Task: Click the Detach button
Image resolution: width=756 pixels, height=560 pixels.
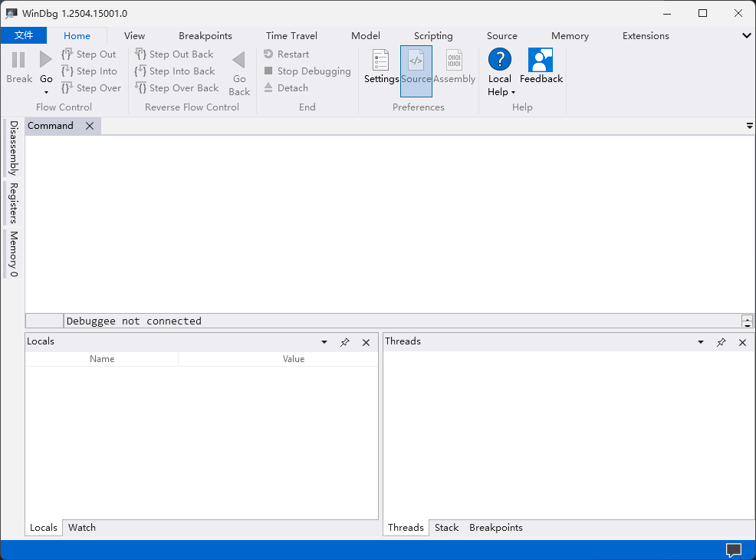Action: pyautogui.click(x=286, y=87)
